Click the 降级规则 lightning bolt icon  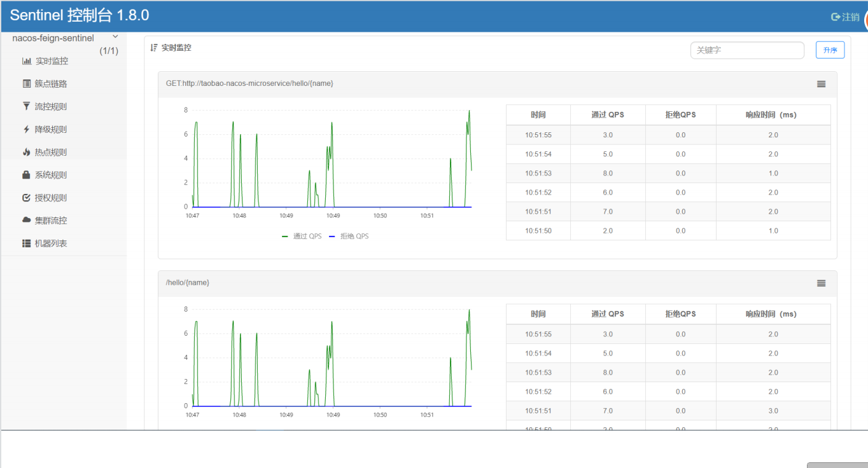click(x=26, y=129)
